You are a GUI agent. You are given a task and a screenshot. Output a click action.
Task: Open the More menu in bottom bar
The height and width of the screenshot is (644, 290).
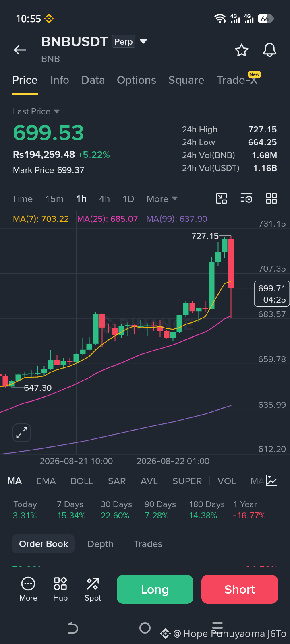28,589
